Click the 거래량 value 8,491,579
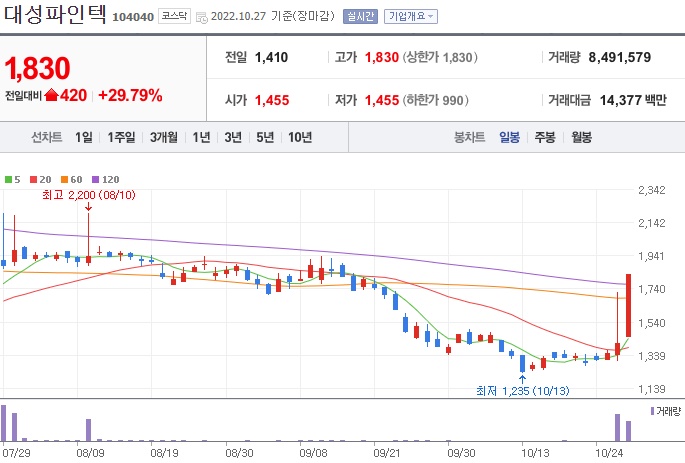This screenshot has height=463, width=685. click(619, 57)
